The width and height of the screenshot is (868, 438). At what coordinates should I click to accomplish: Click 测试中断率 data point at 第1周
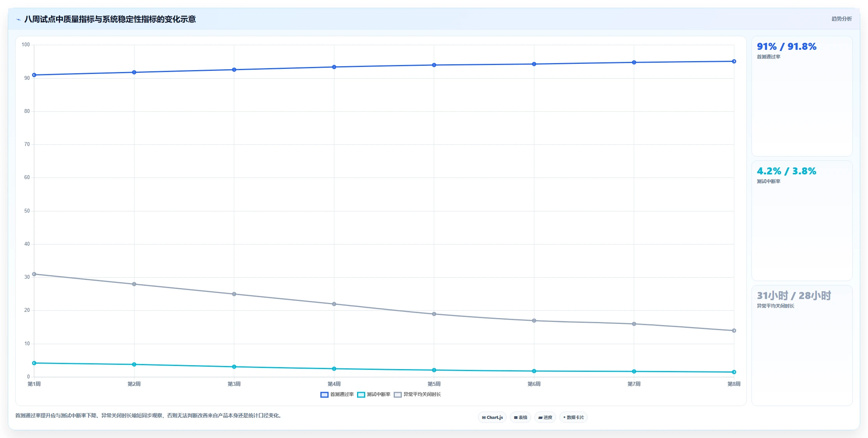pyautogui.click(x=34, y=363)
